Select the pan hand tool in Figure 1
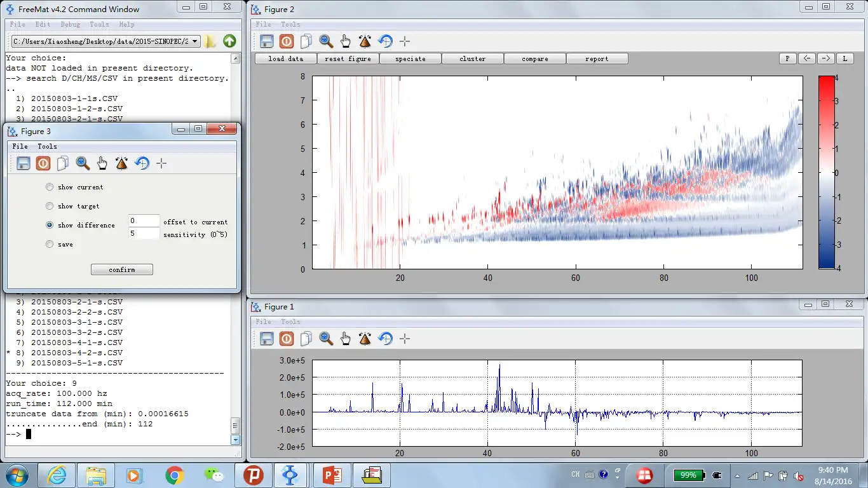The image size is (868, 488). pos(346,339)
